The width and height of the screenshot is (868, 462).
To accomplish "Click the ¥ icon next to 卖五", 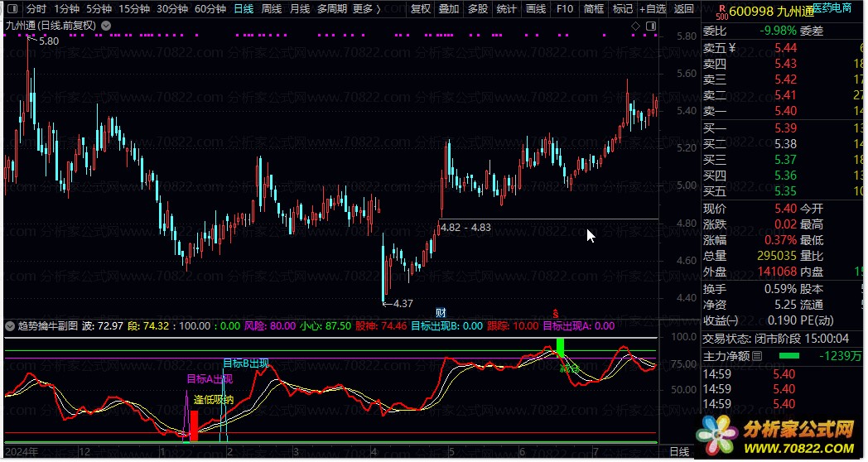I will click(732, 47).
